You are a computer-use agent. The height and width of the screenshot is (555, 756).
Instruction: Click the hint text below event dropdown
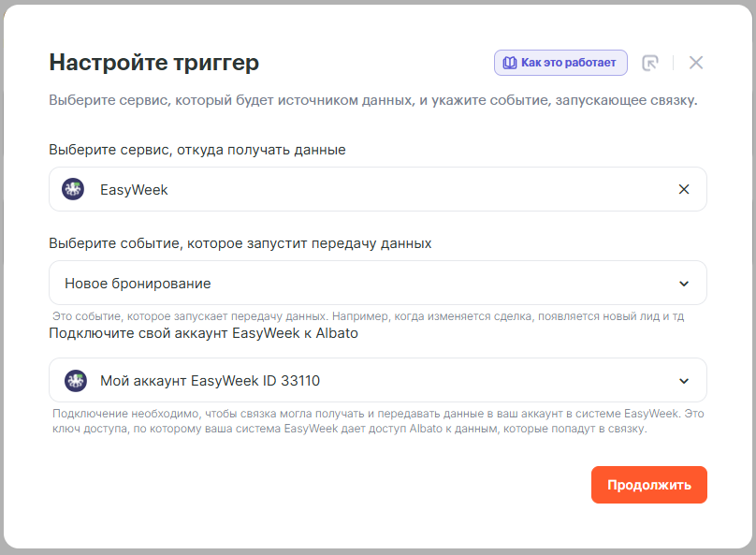tap(369, 317)
